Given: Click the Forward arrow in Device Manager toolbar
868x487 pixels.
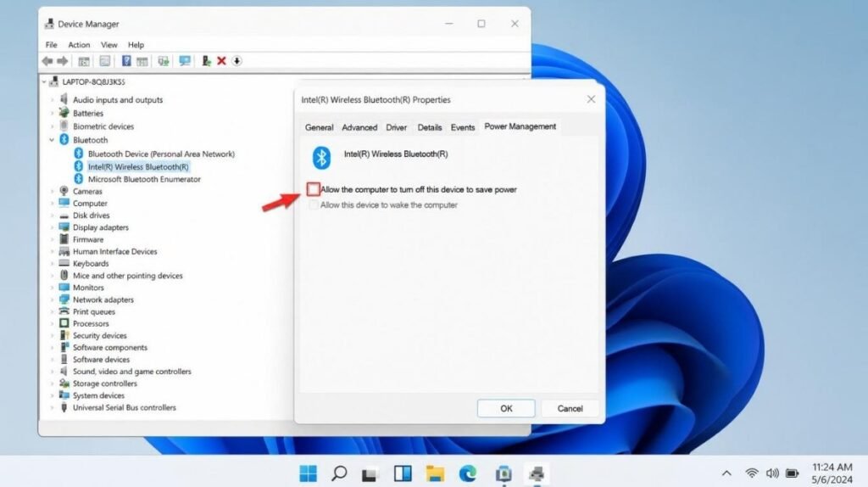Looking at the screenshot, I should 63,61.
